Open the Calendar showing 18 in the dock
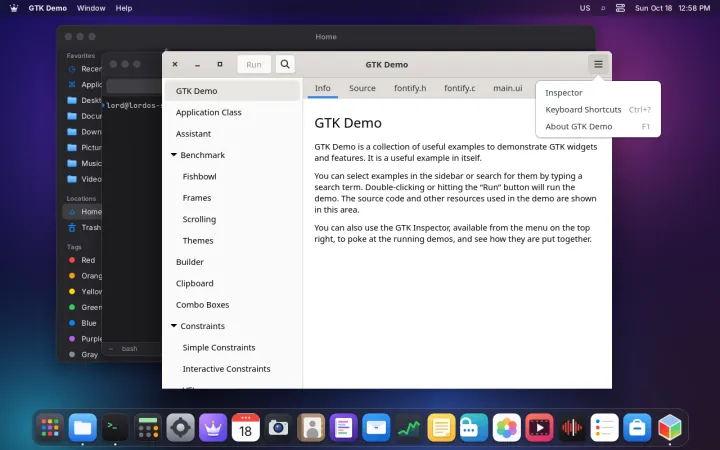This screenshot has height=450, width=720. (246, 428)
